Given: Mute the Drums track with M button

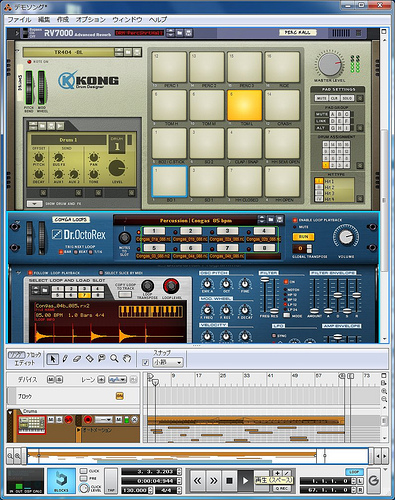Looking at the screenshot, I should 51,419.
